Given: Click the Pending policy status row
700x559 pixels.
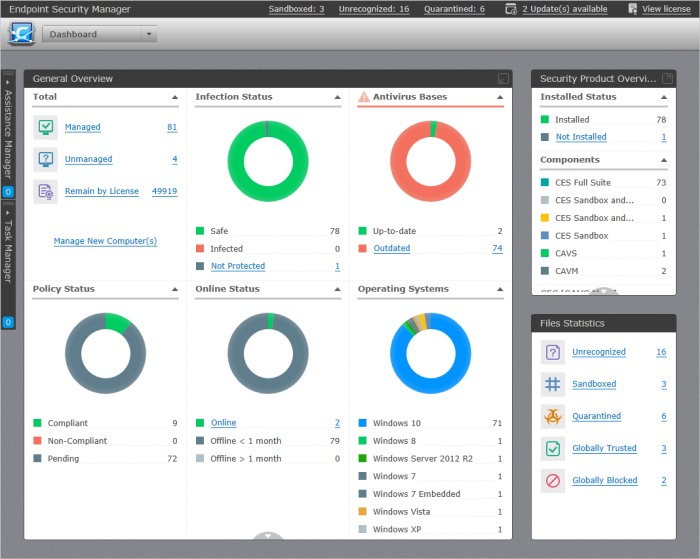Looking at the screenshot, I should pyautogui.click(x=105, y=459).
